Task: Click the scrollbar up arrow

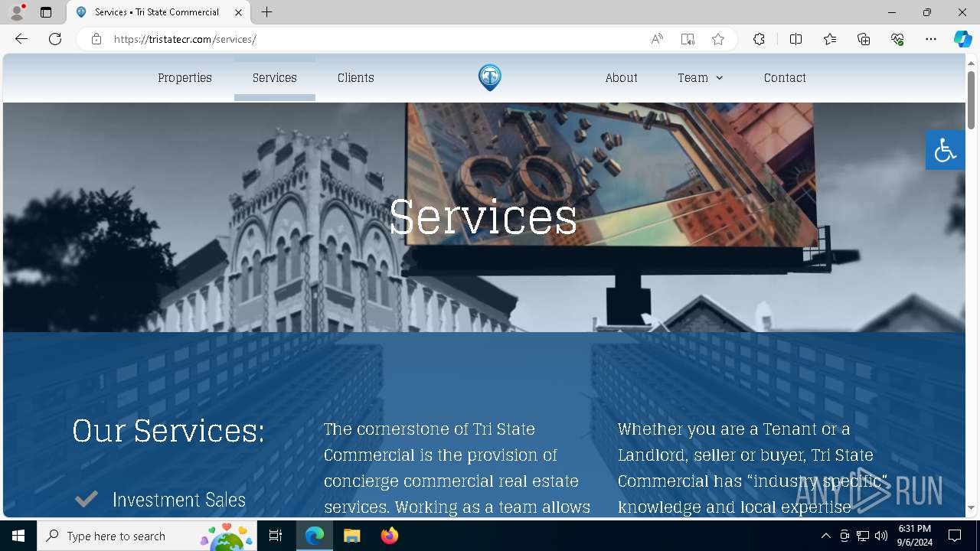Action: 971,62
